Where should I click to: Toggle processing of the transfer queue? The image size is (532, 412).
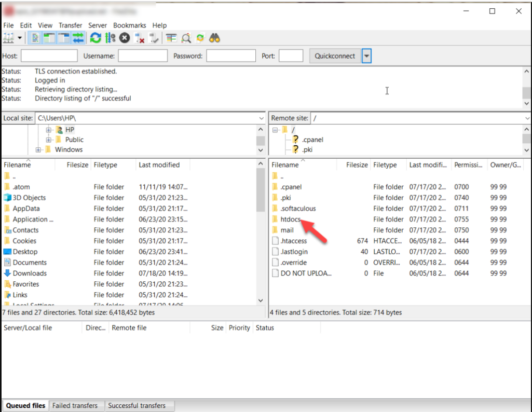click(x=110, y=38)
